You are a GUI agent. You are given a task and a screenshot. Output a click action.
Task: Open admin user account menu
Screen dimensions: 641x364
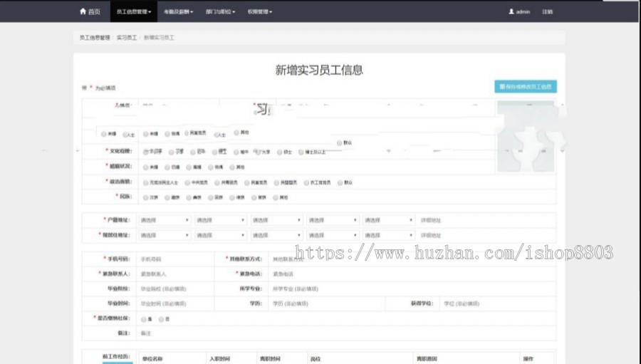pos(519,11)
